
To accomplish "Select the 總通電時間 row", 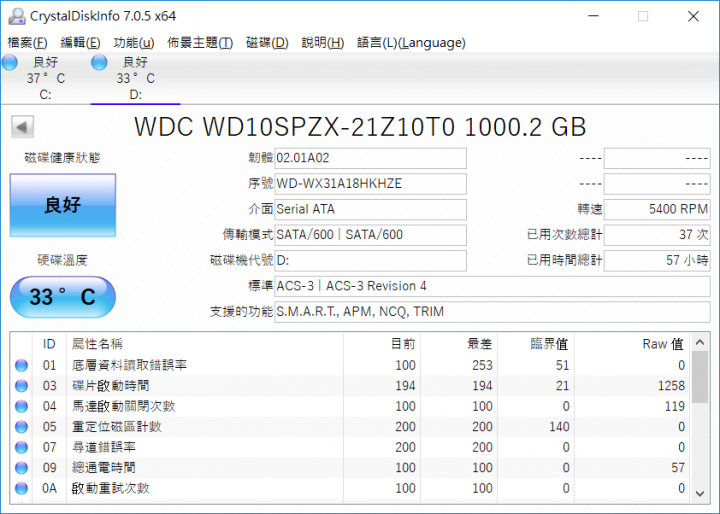I will point(350,468).
